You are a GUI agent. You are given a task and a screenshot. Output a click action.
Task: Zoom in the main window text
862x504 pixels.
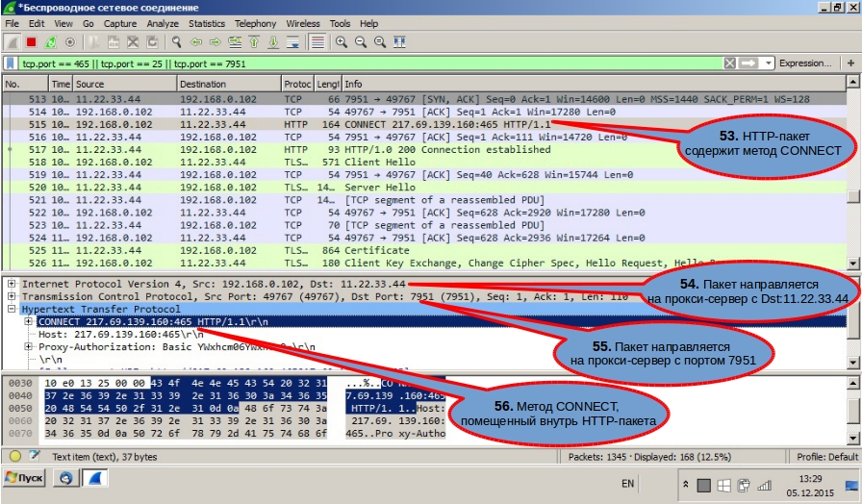342,42
